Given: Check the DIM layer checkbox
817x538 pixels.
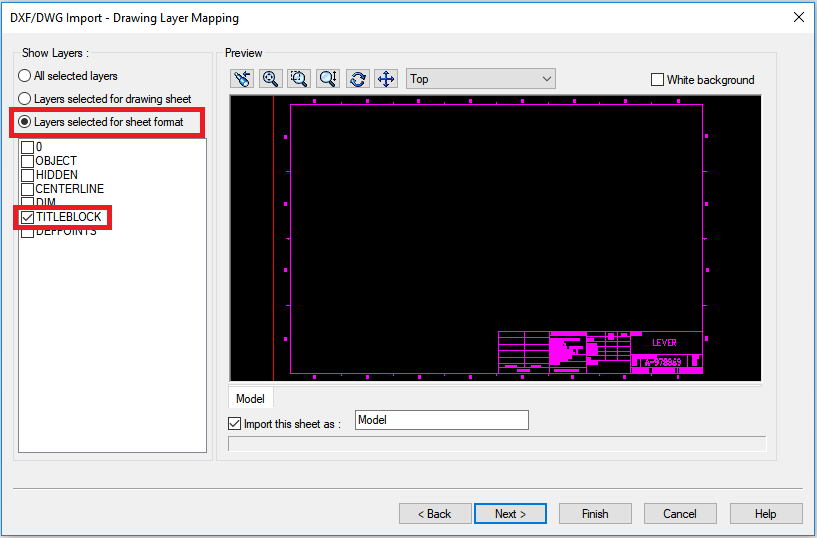Looking at the screenshot, I should click(x=28, y=202).
